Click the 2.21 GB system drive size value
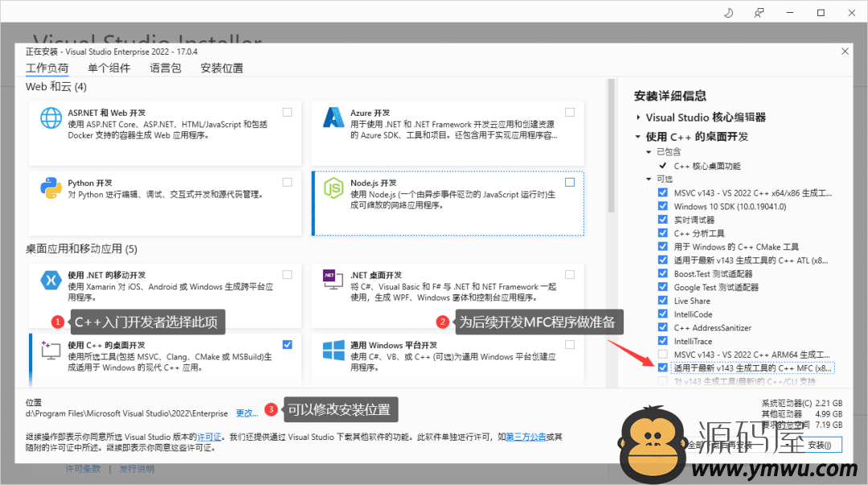This screenshot has height=485, width=868. pyautogui.click(x=829, y=403)
